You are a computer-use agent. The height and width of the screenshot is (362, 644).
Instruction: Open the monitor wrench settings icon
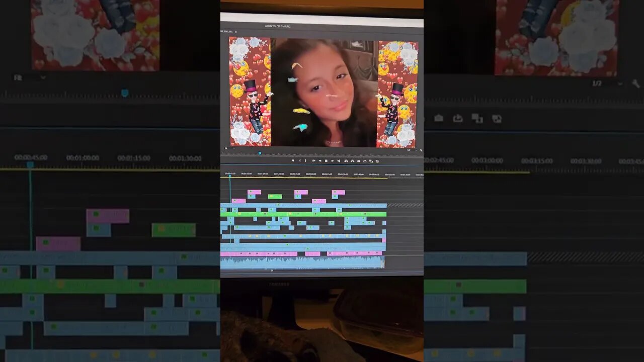pos(421,150)
